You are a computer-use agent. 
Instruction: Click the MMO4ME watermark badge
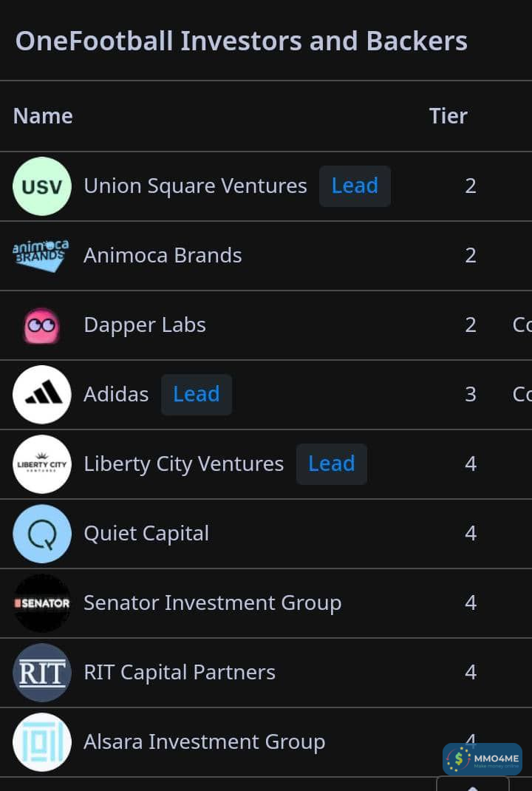point(482,759)
